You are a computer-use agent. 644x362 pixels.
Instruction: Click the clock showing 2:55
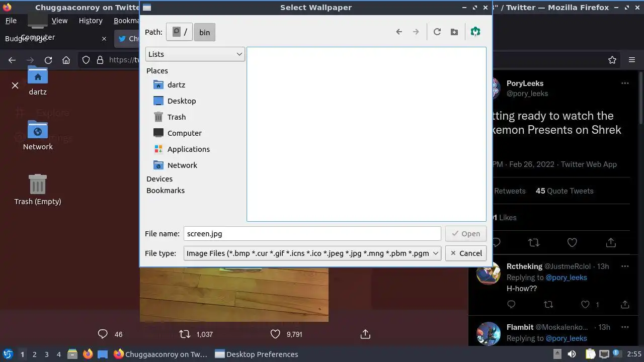634,354
